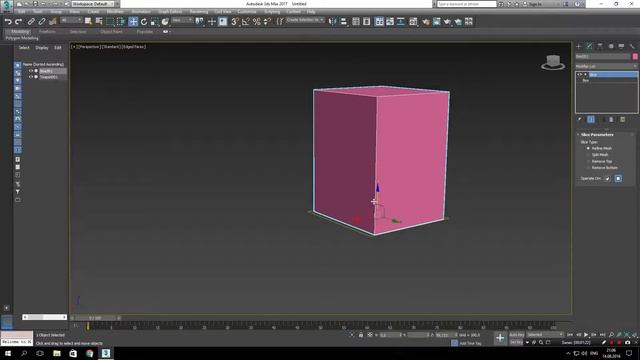Click Sign In in title bar

[535, 4]
